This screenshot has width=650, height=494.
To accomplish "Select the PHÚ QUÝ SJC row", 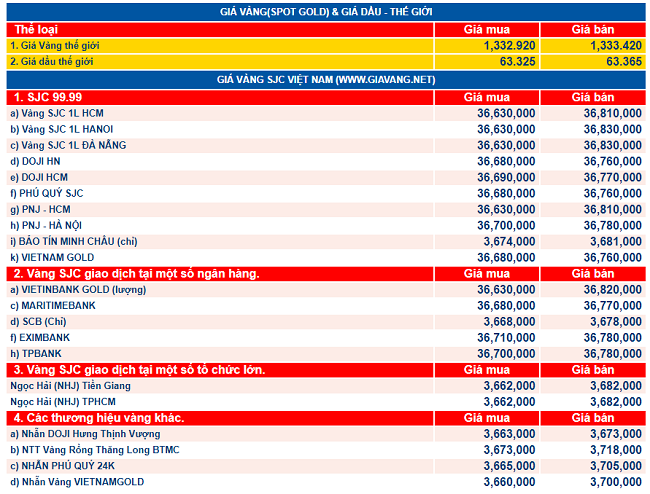I will coord(326,194).
